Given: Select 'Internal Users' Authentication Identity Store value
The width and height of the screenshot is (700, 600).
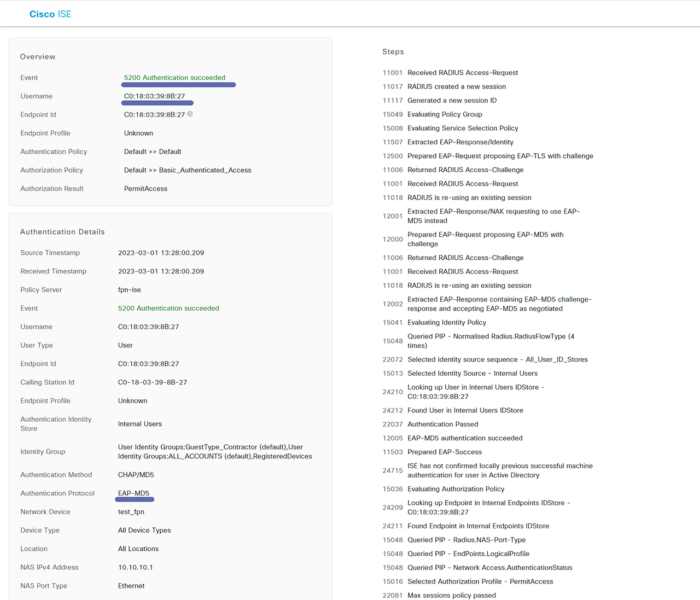Looking at the screenshot, I should tap(140, 424).
